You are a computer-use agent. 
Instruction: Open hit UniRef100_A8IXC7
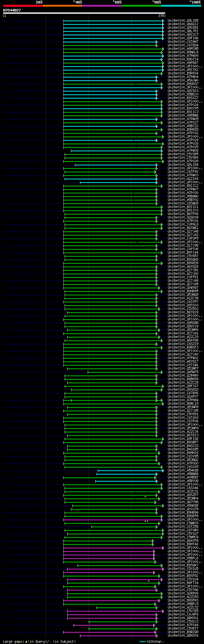[183, 35]
